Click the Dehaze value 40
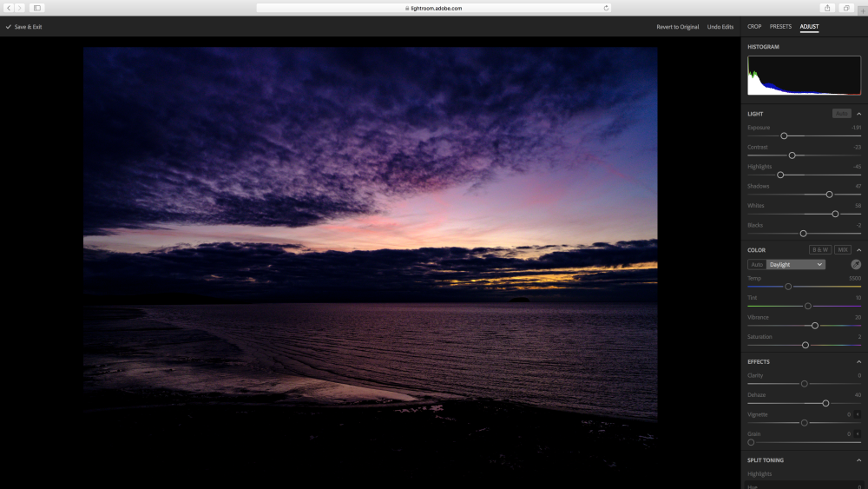 (858, 395)
